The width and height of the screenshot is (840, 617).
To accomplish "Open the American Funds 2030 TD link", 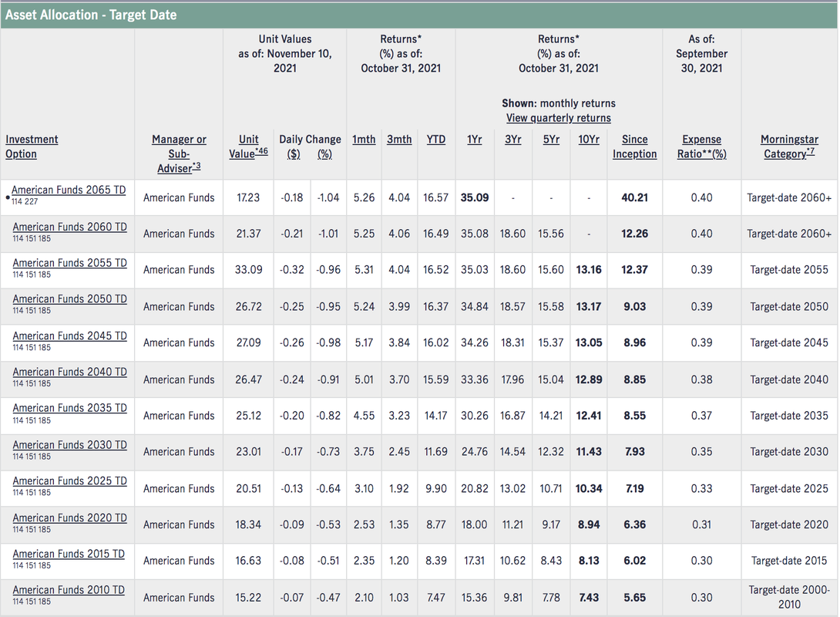I will point(69,444).
